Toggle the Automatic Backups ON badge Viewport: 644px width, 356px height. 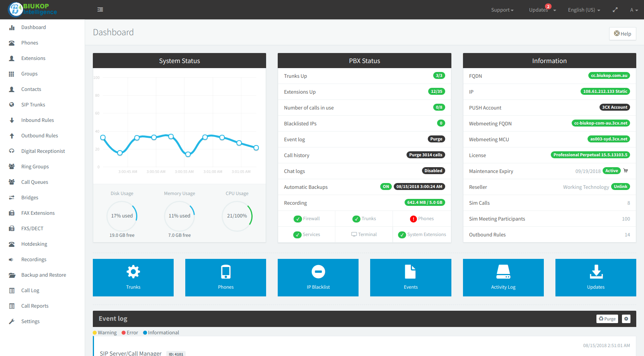386,187
